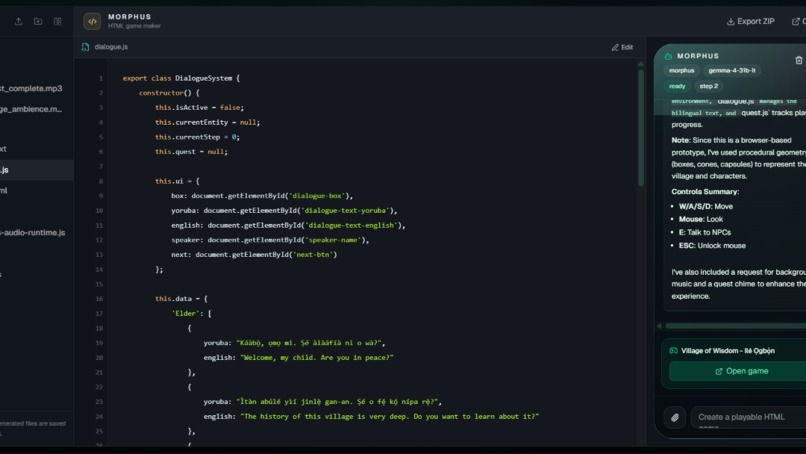Click the Edit pencil button
The width and height of the screenshot is (806, 454).
click(x=622, y=47)
